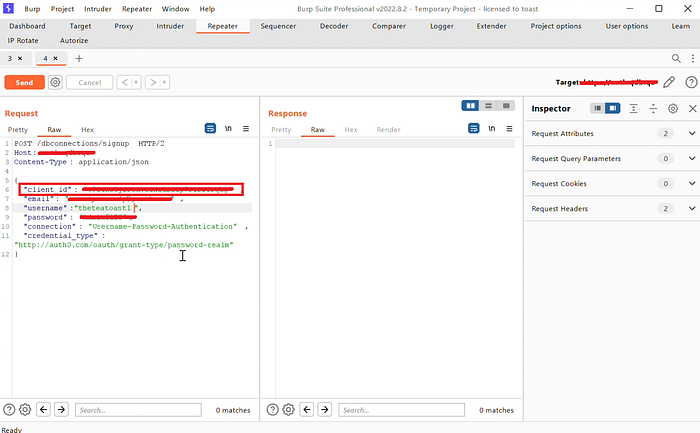
Task: Jump to next request search match
Action: point(61,410)
